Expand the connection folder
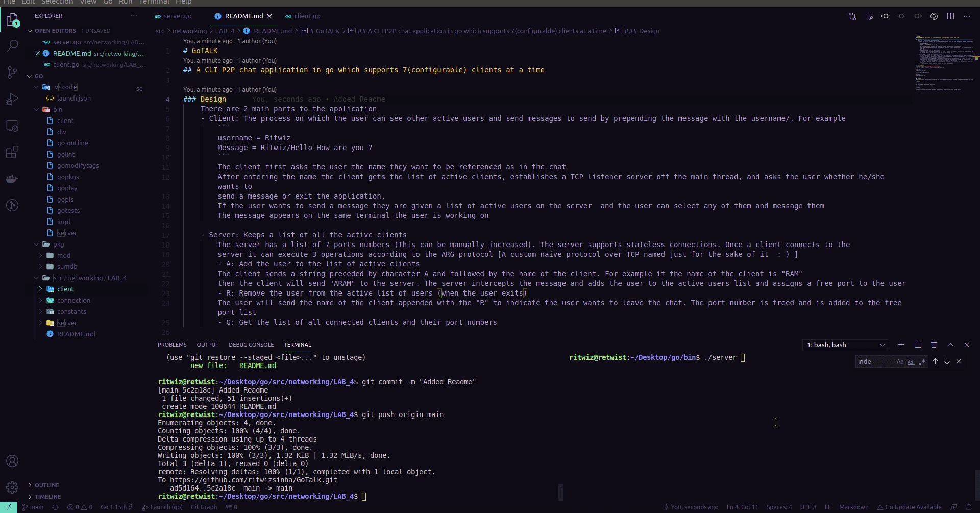Image resolution: width=980 pixels, height=513 pixels. point(41,300)
